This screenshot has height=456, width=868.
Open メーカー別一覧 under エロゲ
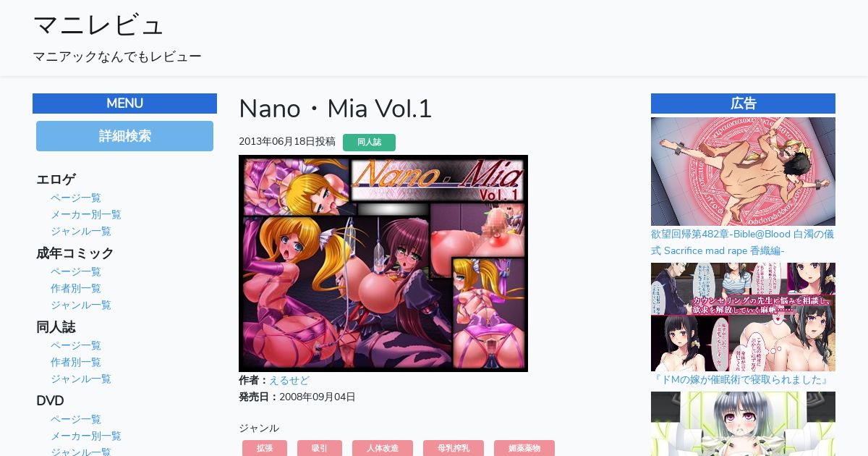pyautogui.click(x=86, y=214)
